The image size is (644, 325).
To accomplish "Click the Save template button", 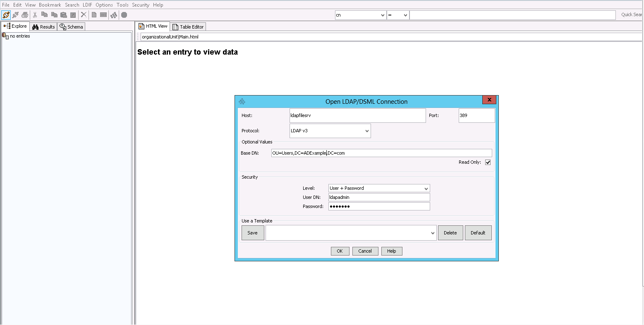I will tap(252, 233).
